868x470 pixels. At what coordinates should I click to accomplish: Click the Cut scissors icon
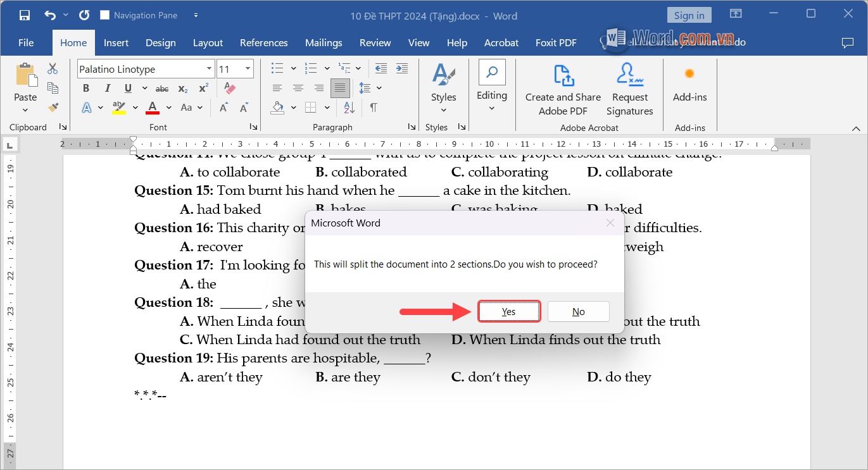[x=53, y=68]
